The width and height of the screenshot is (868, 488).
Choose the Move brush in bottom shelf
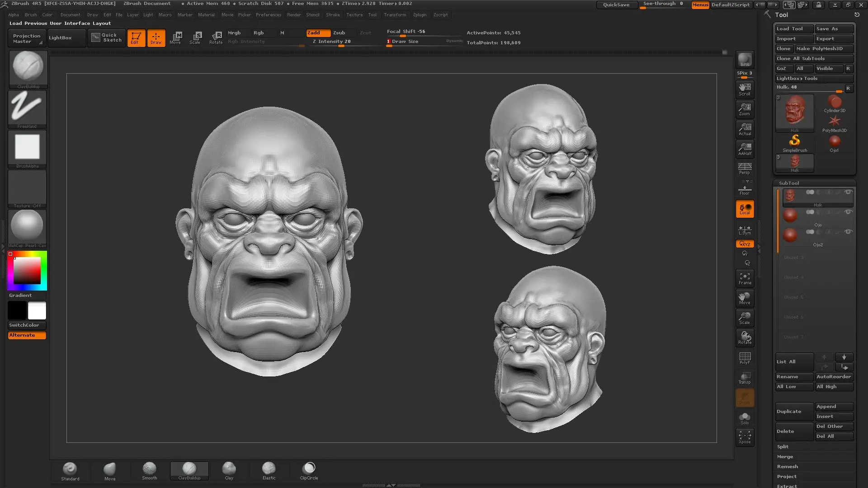click(110, 471)
